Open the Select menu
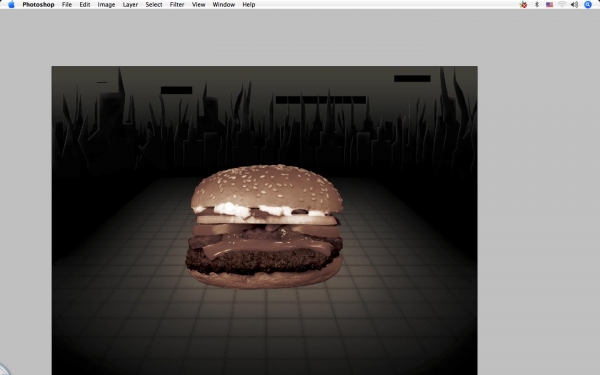This screenshot has height=375, width=600. pyautogui.click(x=154, y=5)
